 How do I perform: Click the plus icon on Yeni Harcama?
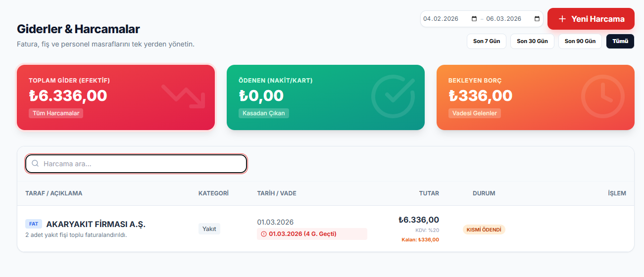tap(562, 19)
